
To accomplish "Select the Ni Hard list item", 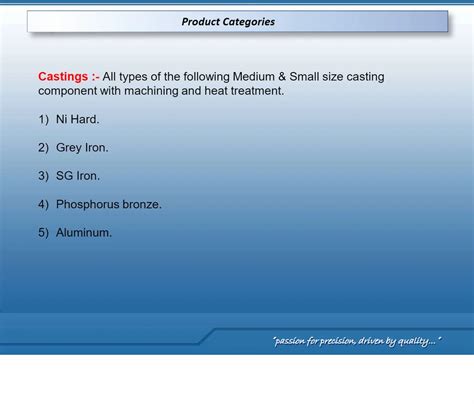I will point(77,119).
